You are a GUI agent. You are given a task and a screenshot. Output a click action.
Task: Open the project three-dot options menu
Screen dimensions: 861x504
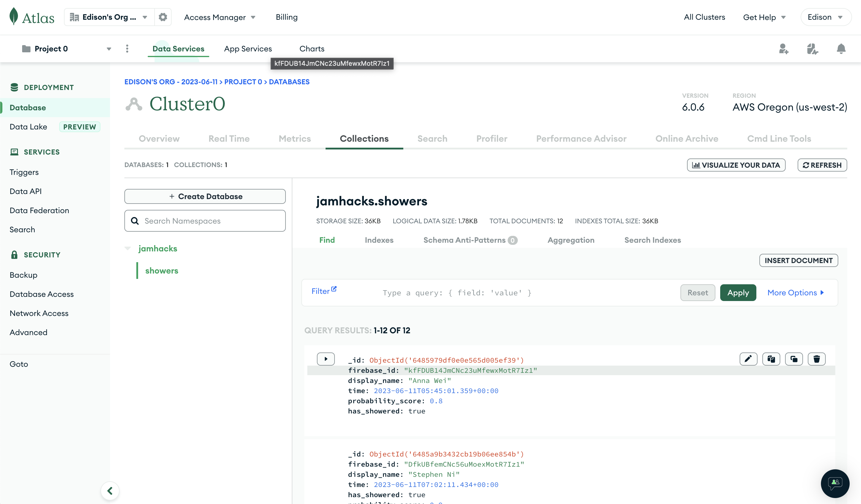pos(127,48)
